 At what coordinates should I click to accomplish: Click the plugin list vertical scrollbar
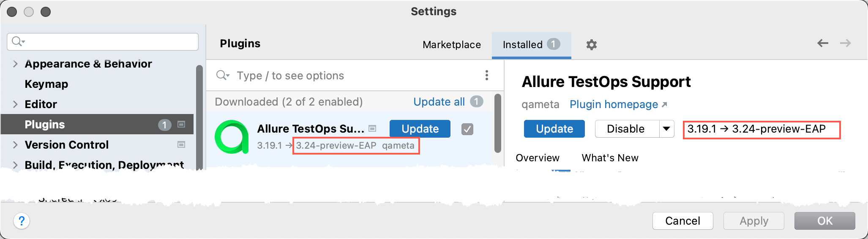[498, 123]
